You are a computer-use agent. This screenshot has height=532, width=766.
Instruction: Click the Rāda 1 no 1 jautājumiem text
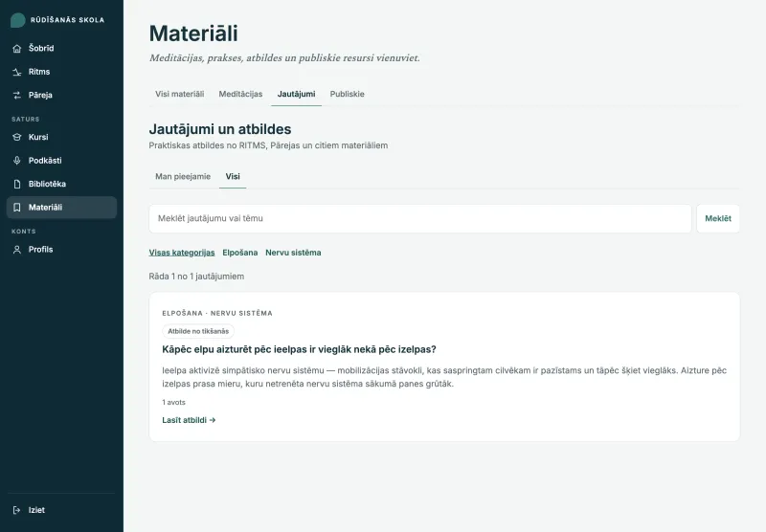pyautogui.click(x=196, y=277)
